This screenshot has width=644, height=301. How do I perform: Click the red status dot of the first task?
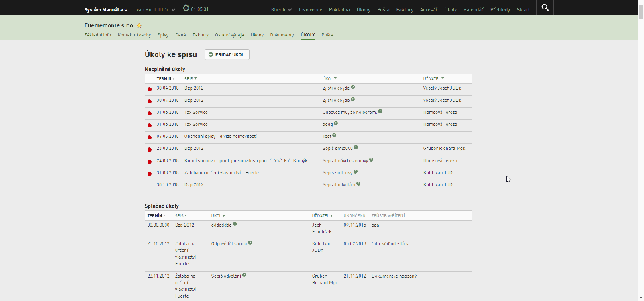(x=150, y=89)
